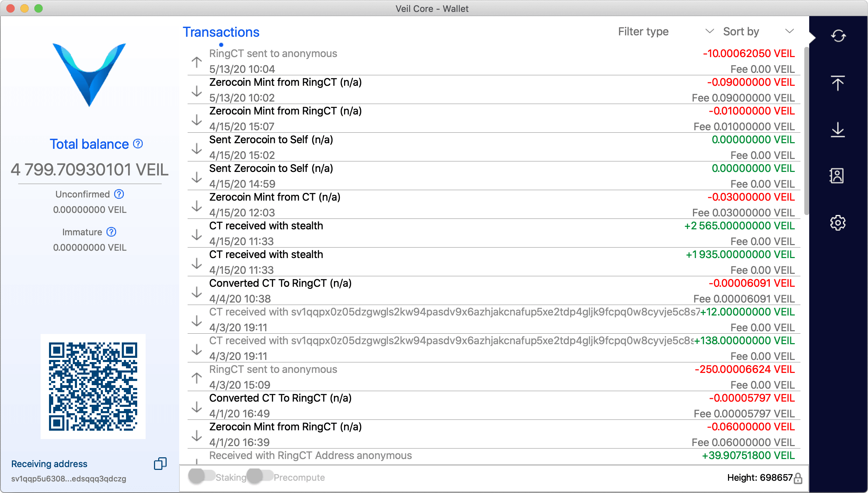
Task: Open settings via the gear sidebar icon
Action: 838,223
